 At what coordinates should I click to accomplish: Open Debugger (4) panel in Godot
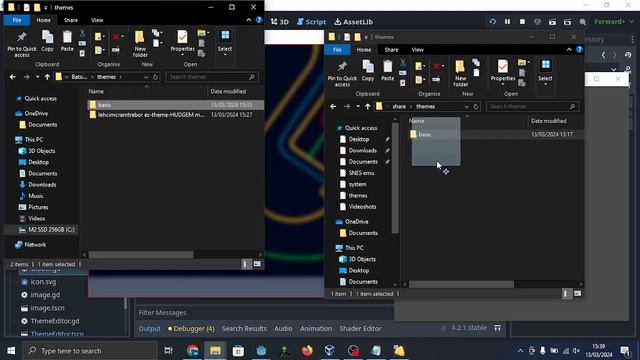click(191, 328)
